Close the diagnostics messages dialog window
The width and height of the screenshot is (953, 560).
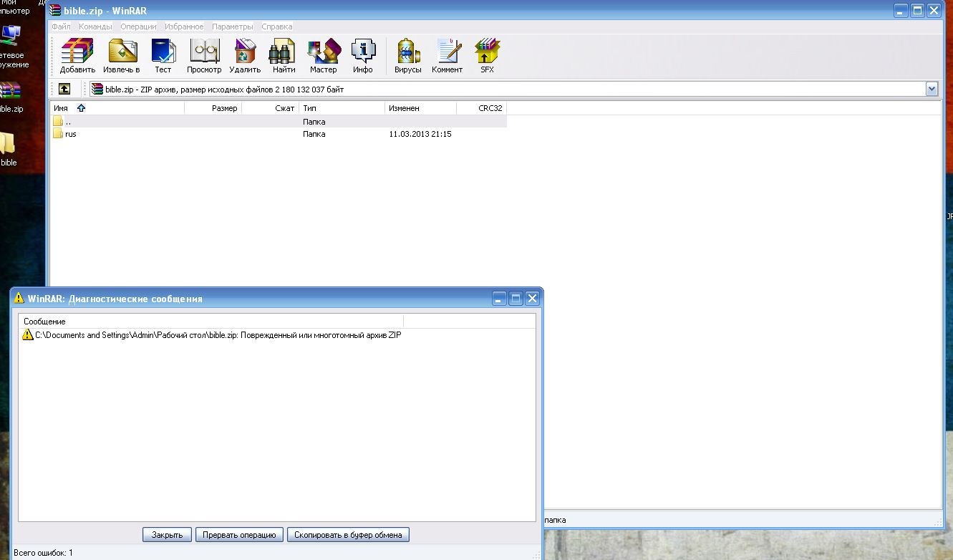point(532,299)
